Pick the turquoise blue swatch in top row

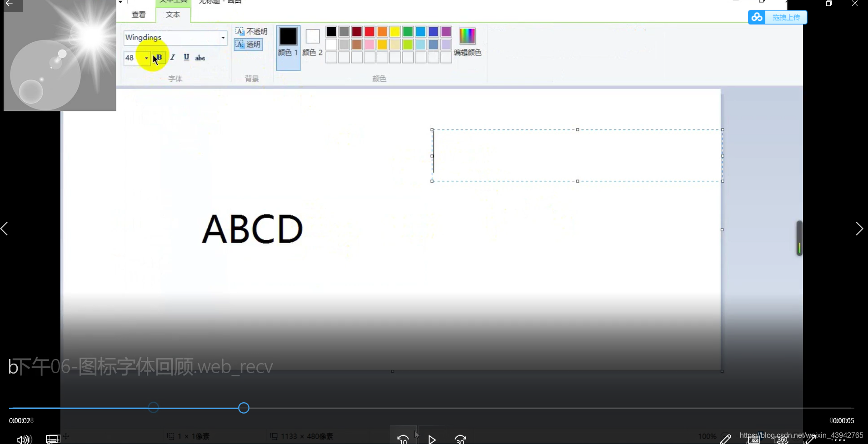click(420, 31)
